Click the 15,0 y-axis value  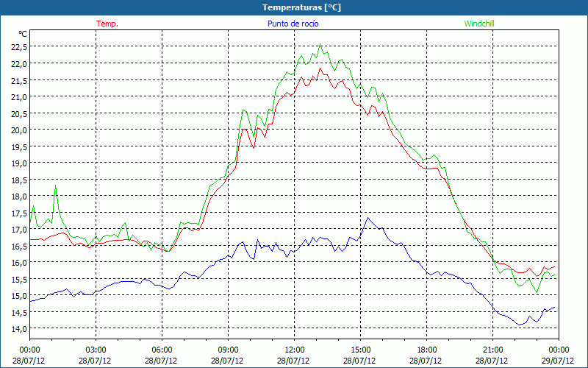[x=20, y=296]
